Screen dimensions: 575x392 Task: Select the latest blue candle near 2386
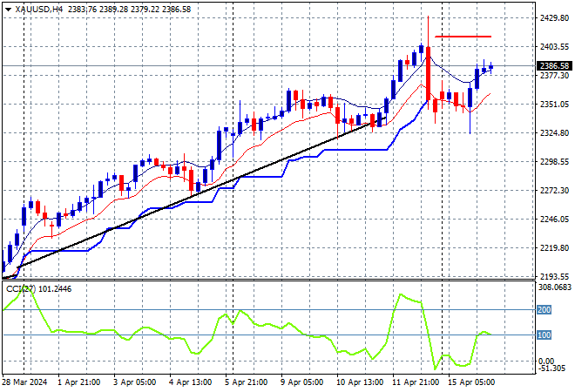pyautogui.click(x=491, y=67)
